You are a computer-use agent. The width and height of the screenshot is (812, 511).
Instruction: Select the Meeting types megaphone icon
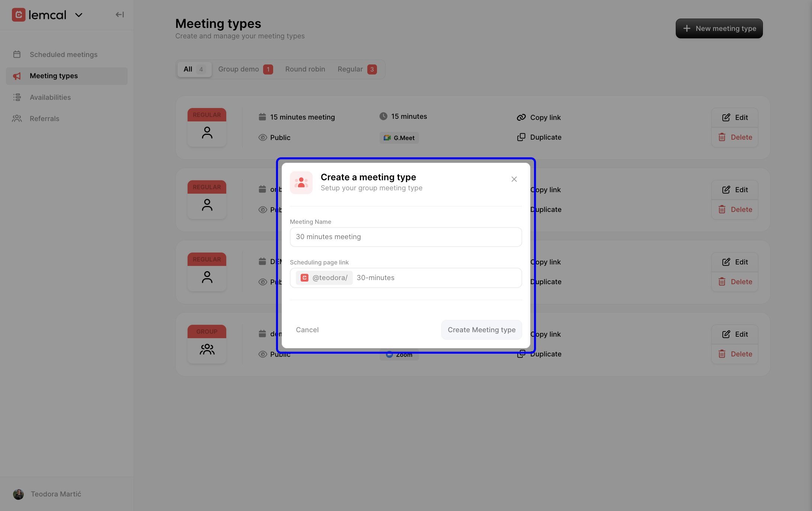(x=17, y=76)
